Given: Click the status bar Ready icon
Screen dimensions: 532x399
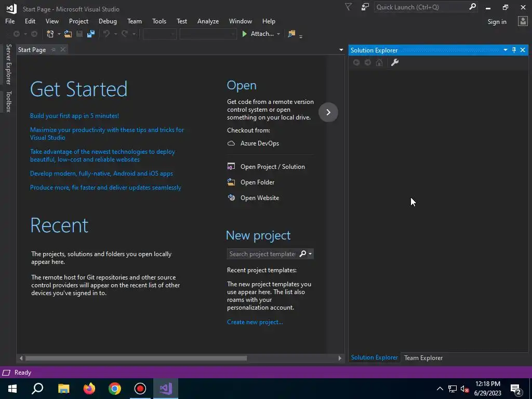Looking at the screenshot, I should tap(6, 373).
